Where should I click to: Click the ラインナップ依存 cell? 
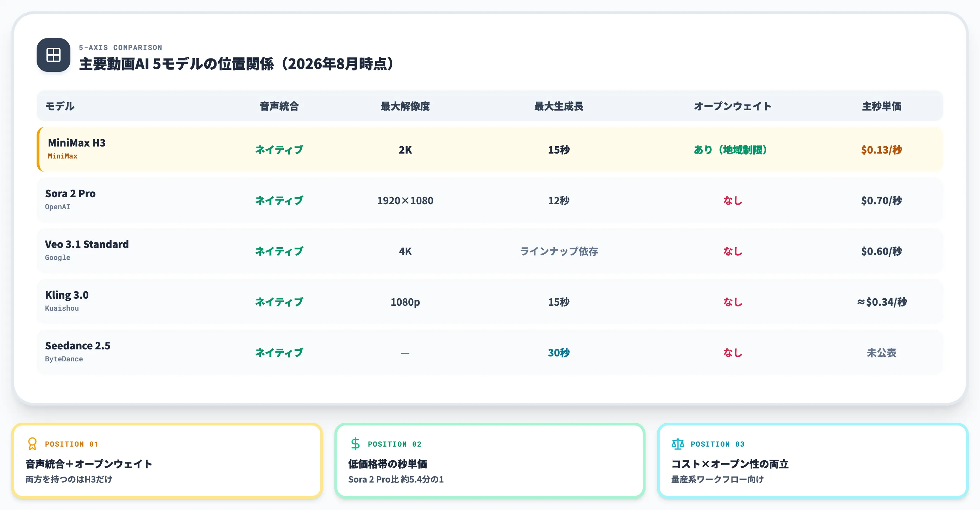point(559,251)
